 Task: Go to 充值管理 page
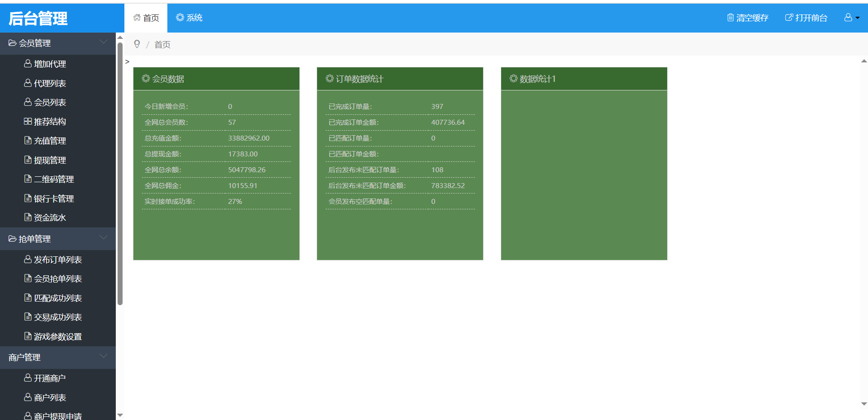pyautogui.click(x=50, y=141)
